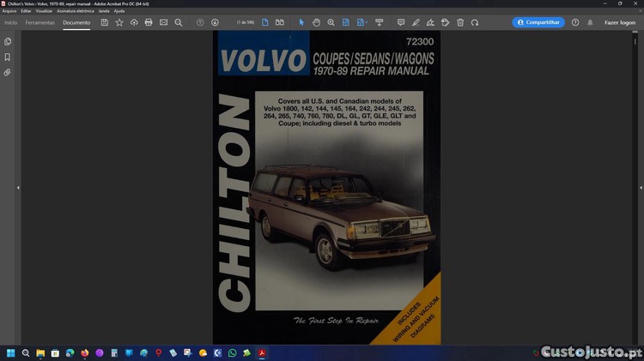Click the Fazer logon link
Image resolution: width=644 pixels, height=361 pixels.
click(619, 22)
